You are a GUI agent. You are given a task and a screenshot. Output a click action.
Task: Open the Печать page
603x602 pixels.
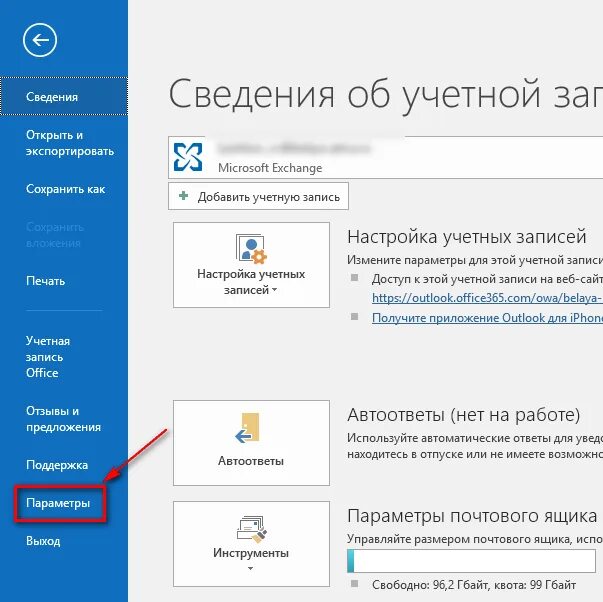[x=45, y=281]
